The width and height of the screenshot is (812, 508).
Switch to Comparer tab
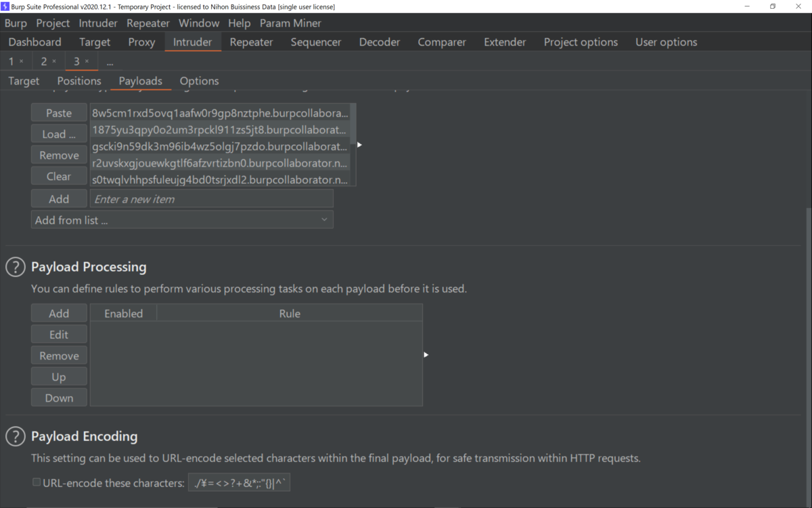tap(442, 42)
